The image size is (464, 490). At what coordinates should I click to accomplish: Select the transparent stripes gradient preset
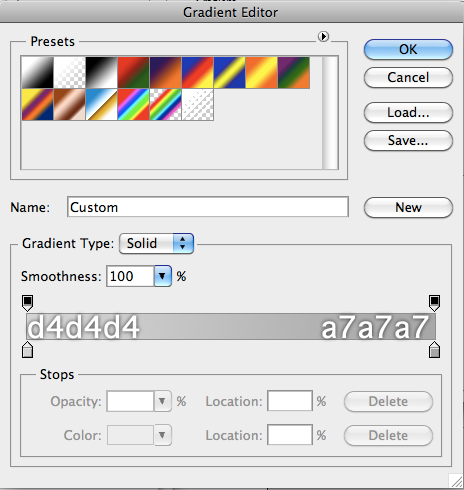(x=198, y=104)
